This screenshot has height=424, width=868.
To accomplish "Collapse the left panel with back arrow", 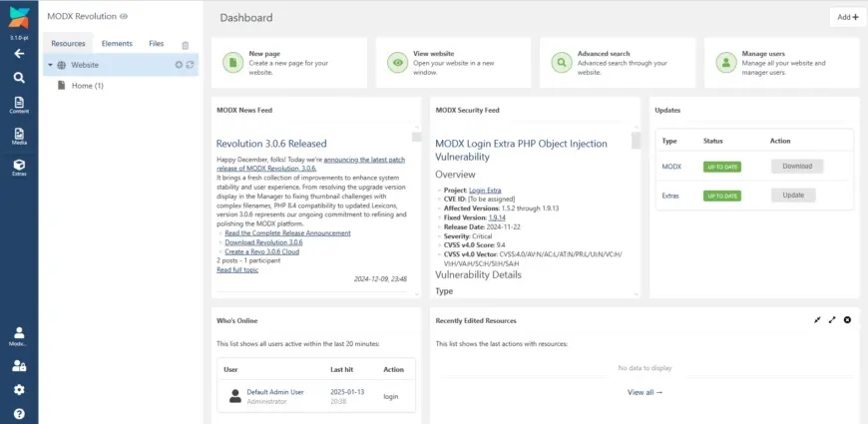I will [x=19, y=54].
